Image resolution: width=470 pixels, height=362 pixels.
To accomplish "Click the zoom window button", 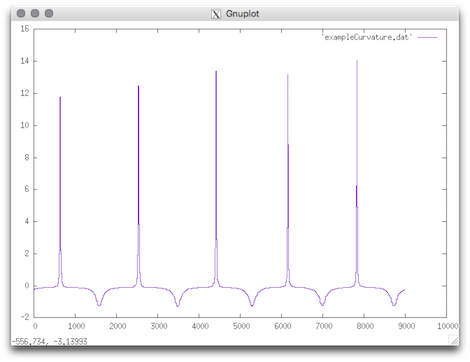I will click(x=49, y=13).
